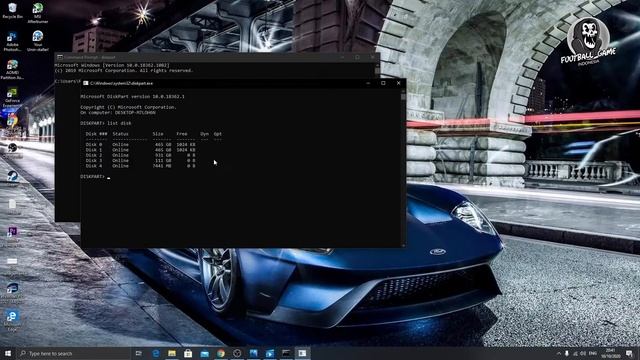Open the Recycle Bin desktop icon
The image size is (640, 360).
click(12, 11)
